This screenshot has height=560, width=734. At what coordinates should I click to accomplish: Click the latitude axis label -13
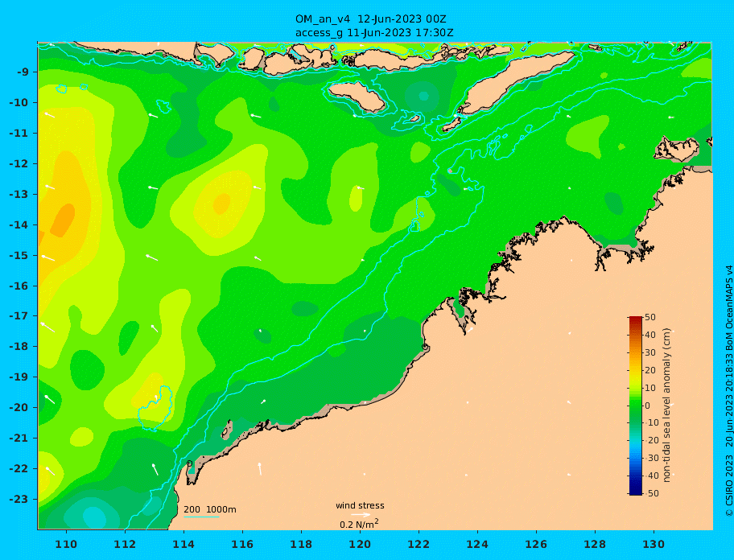19,194
